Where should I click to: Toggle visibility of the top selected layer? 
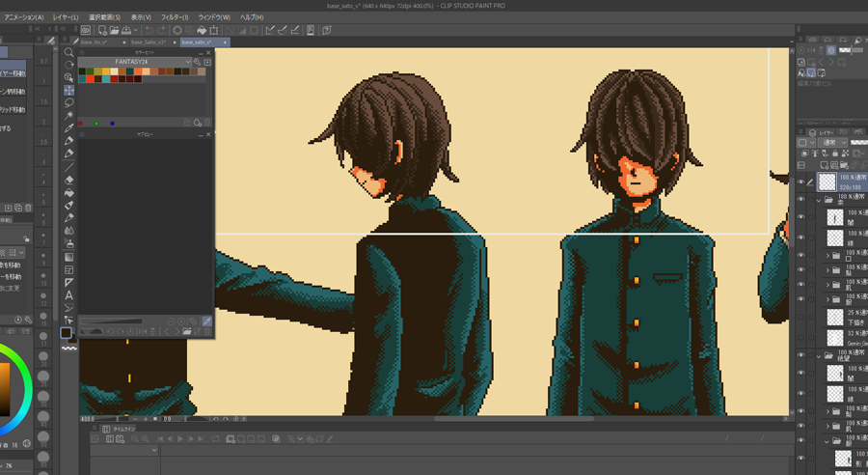(800, 182)
